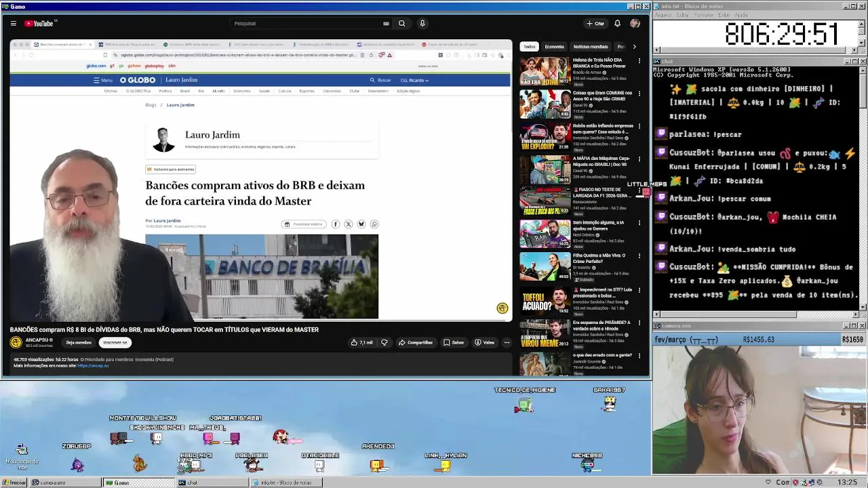Open the Formatar menu in the Bloco de notas window
The height and width of the screenshot is (488, 868).
click(x=704, y=15)
